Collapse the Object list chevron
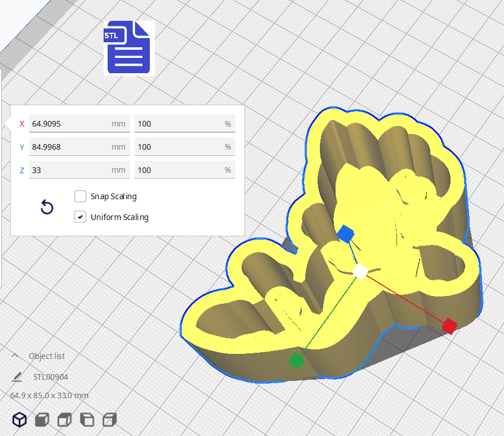This screenshot has width=504, height=436. [15, 356]
